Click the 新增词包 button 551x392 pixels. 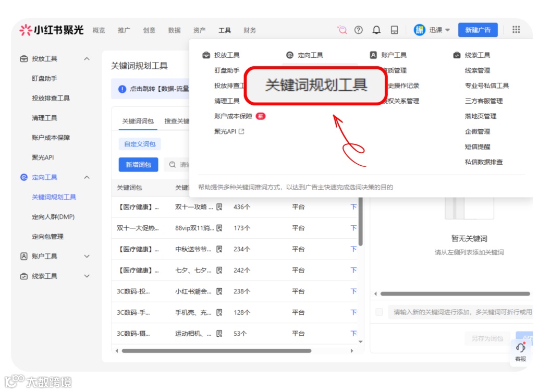point(138,164)
